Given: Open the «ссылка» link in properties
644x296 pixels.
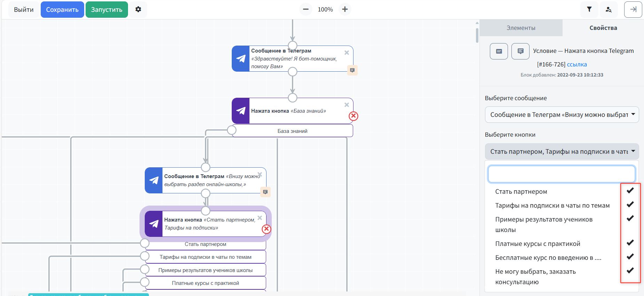Looking at the screenshot, I should tap(577, 64).
